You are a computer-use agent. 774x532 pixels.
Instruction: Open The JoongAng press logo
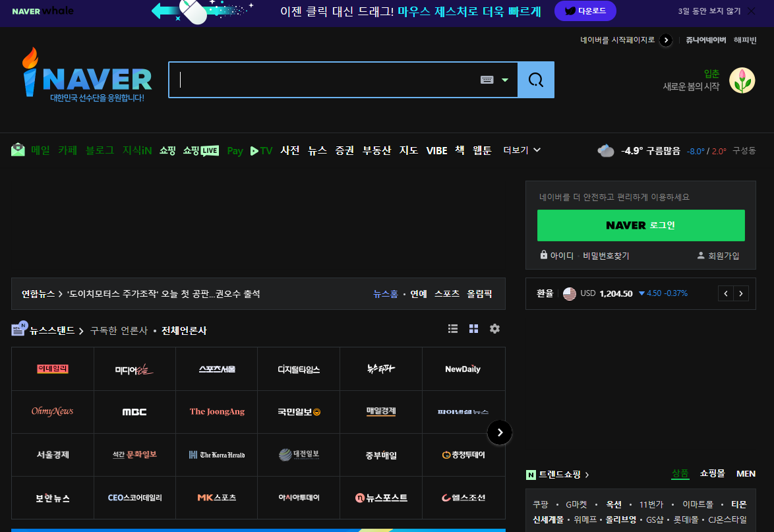point(217,411)
